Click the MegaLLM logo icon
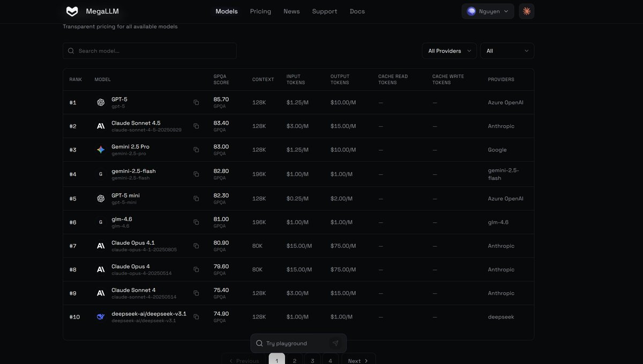This screenshot has width=643, height=364. [72, 11]
